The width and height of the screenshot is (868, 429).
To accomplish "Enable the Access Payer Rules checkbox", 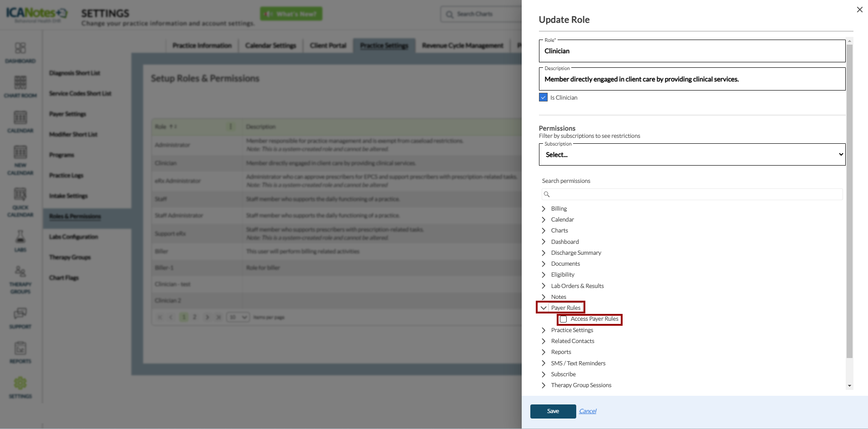I will click(564, 319).
